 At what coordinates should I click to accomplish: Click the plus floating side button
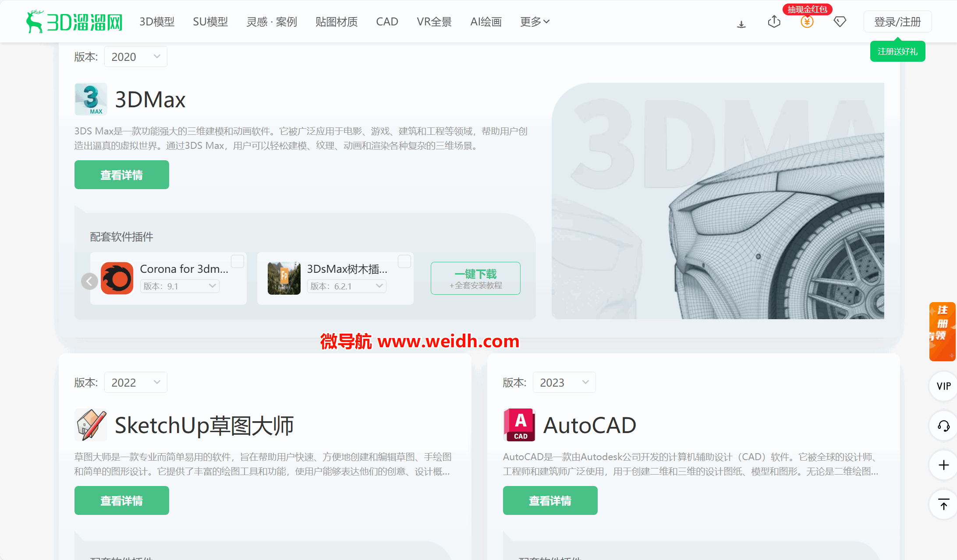(x=943, y=465)
